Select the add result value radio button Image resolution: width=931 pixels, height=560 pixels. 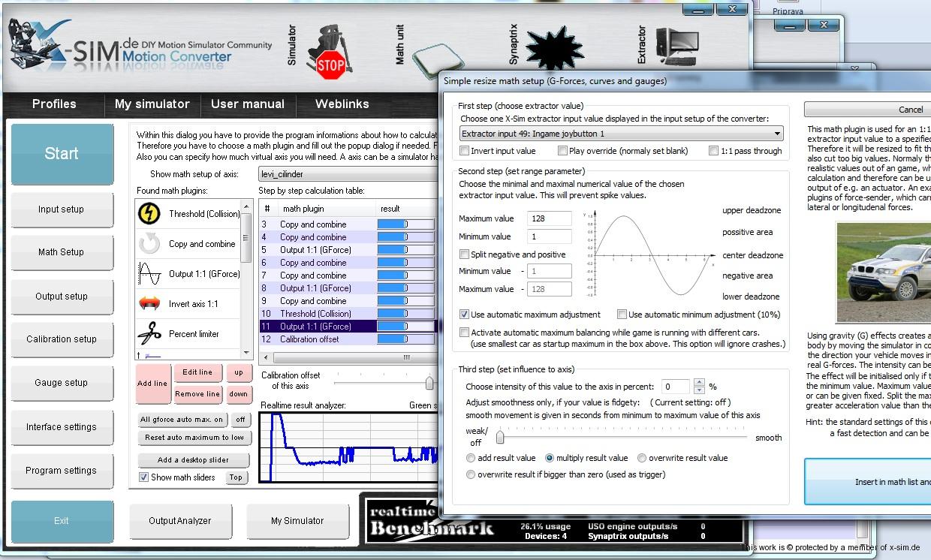[471, 458]
